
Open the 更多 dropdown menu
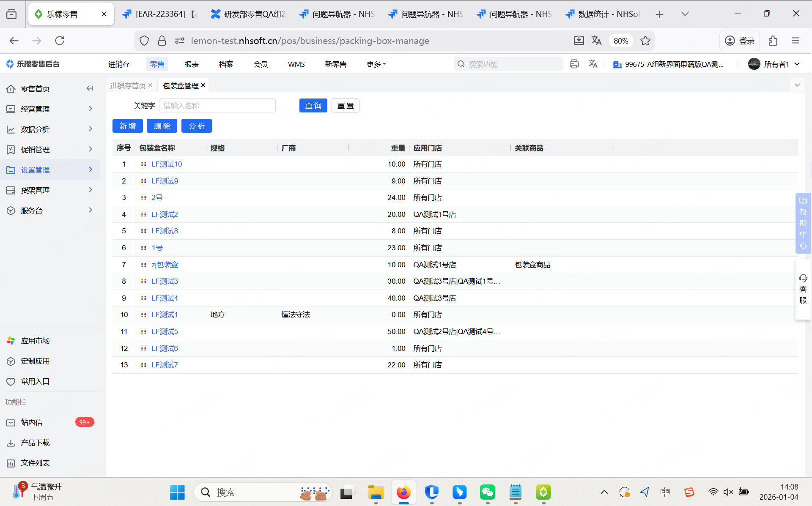[x=376, y=64]
